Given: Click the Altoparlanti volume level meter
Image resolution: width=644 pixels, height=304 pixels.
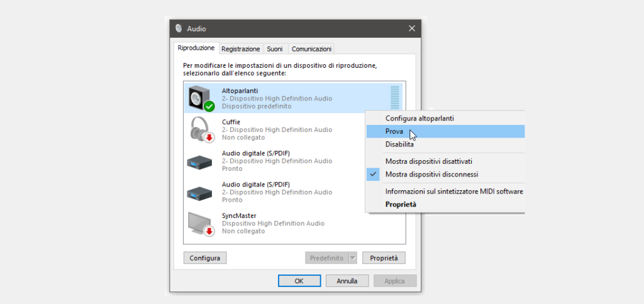Looking at the screenshot, I should tap(395, 97).
